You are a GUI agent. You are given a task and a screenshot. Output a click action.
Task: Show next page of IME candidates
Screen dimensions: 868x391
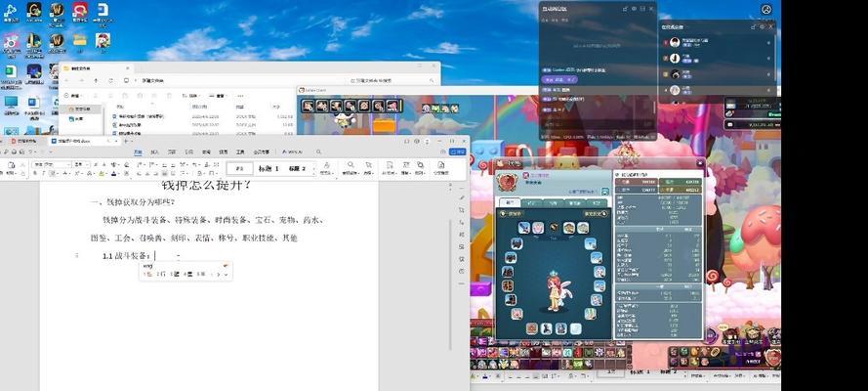tap(219, 274)
